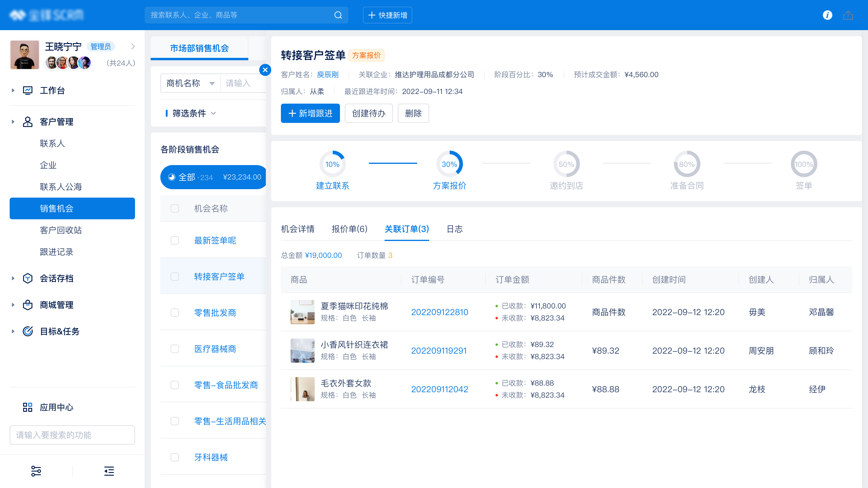
Task: Click the 应用中心 grid icon
Action: (28, 407)
